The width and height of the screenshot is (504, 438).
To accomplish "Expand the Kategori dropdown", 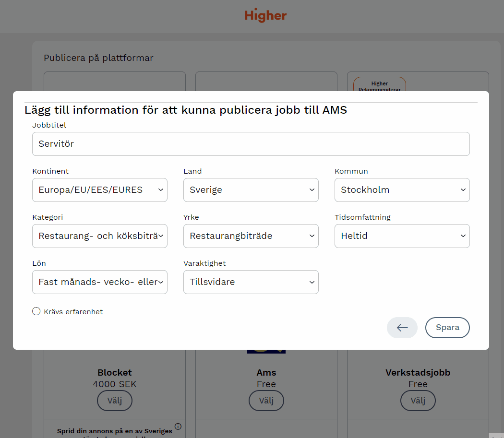I will pos(100,236).
